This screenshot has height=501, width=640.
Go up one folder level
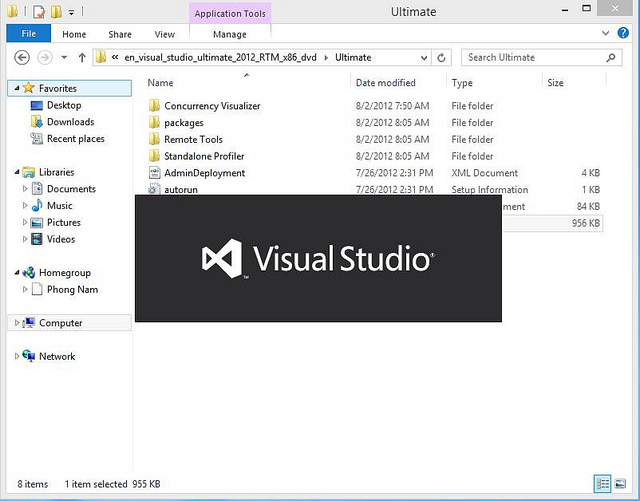(82, 58)
